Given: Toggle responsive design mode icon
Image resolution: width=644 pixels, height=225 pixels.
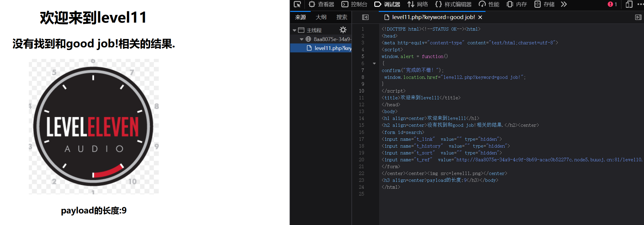Looking at the screenshot, I should click(x=629, y=4).
